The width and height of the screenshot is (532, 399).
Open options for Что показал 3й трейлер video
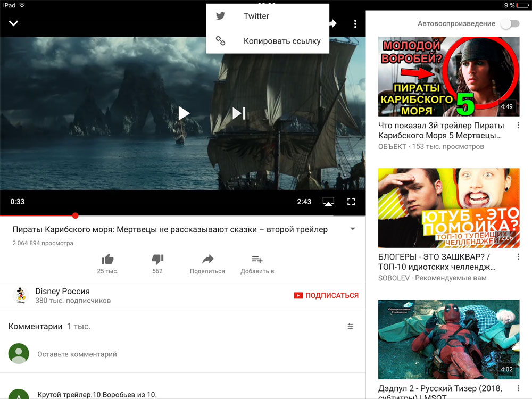coord(518,126)
